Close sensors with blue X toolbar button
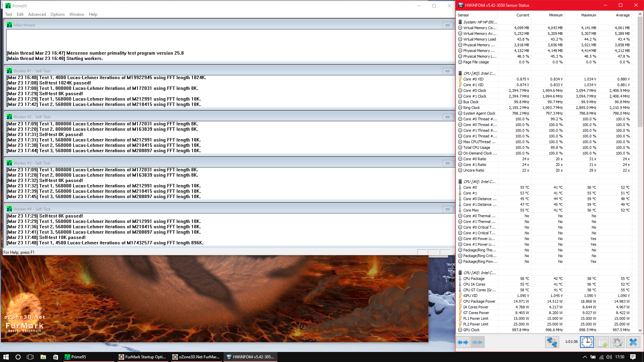 pos(633,342)
